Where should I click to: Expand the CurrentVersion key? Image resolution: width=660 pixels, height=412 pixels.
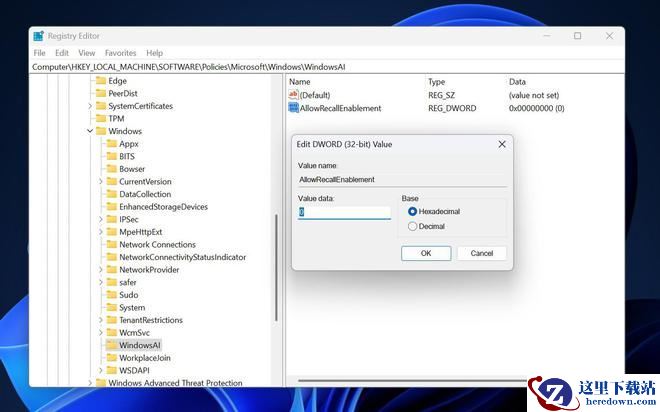(101, 182)
